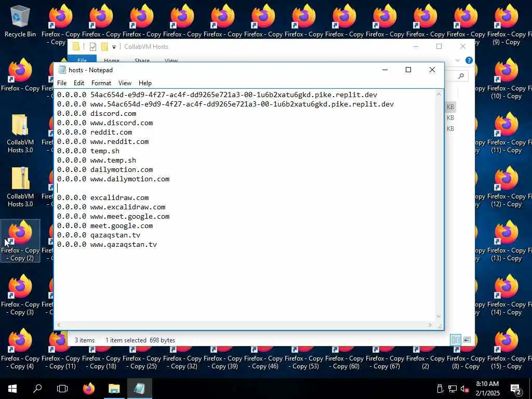
Task: Select the Firefox - Copy (14) - Copy shortcut
Action: tap(506, 295)
